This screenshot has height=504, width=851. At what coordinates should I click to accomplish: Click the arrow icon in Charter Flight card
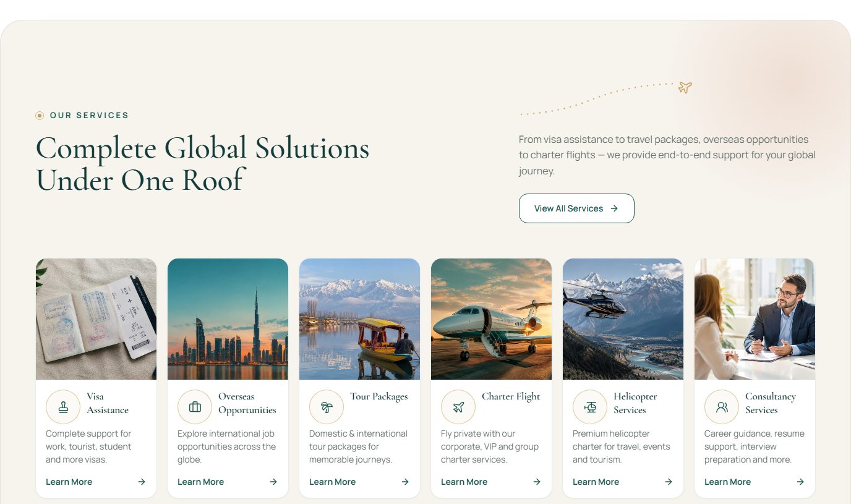pyautogui.click(x=537, y=482)
